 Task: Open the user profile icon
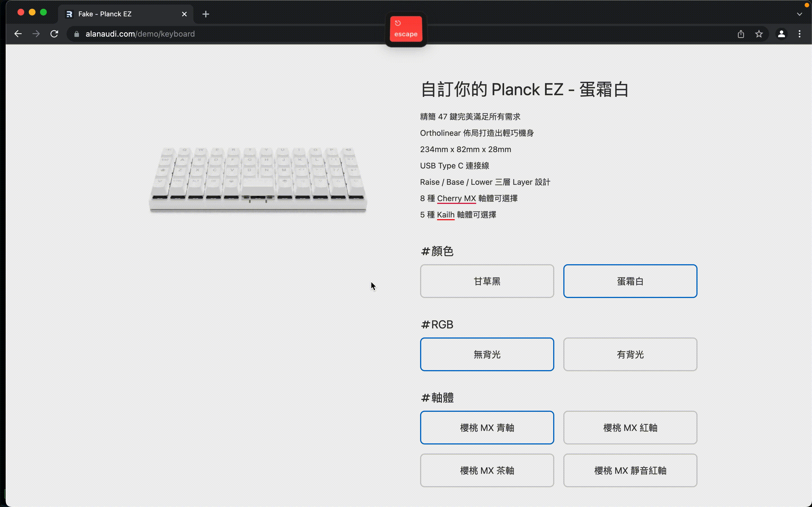click(x=782, y=34)
